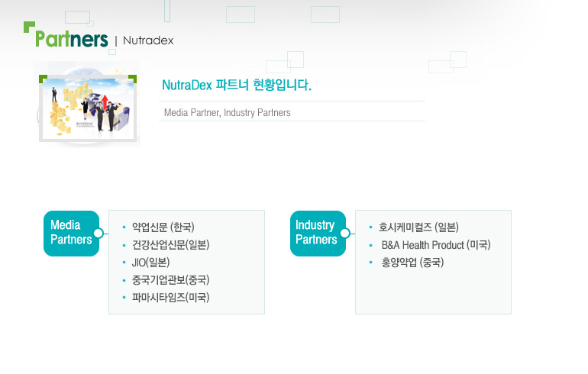Click the green corner bracket icon beside Partners

pos(29,27)
